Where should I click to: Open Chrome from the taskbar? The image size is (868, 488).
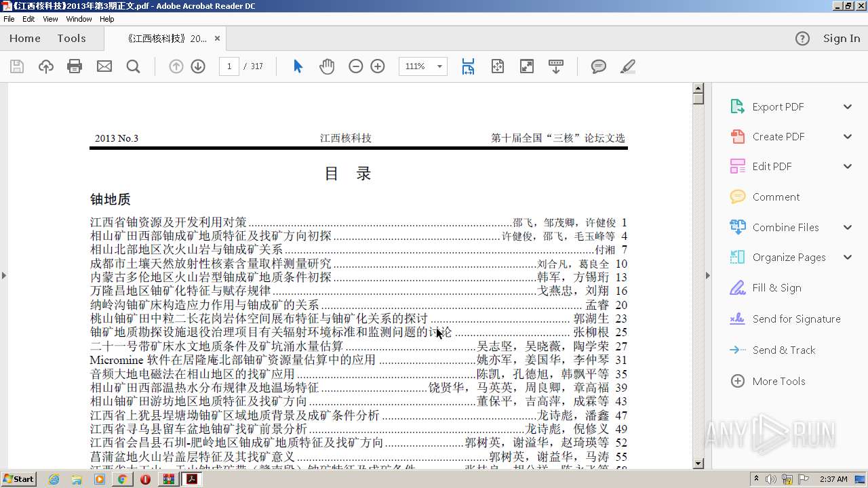(x=122, y=479)
